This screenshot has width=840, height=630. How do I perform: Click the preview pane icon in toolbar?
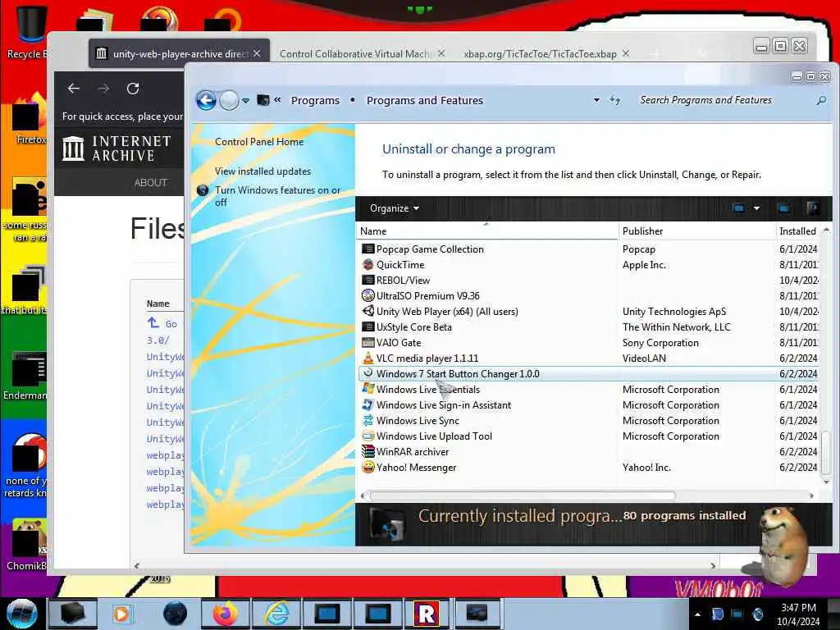[x=783, y=208]
